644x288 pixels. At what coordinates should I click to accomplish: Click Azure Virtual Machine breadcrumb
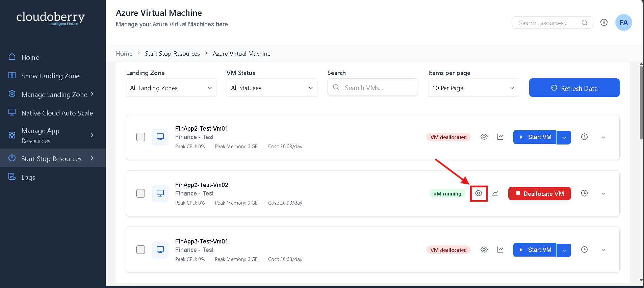(x=241, y=53)
